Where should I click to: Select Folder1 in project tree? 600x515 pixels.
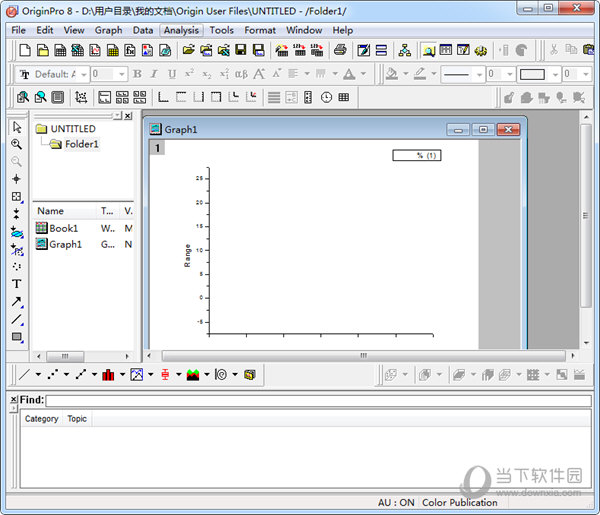click(x=82, y=144)
